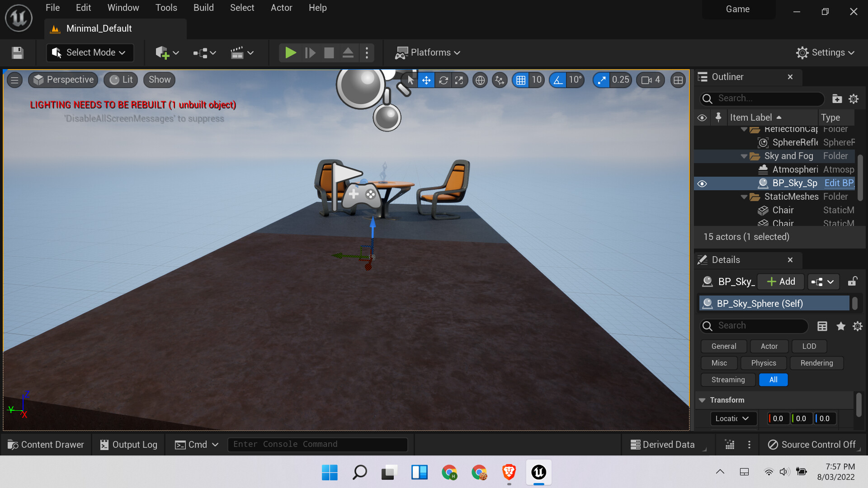Click the Surface Snapping icon
Screen dimensions: 868x488
(x=500, y=79)
